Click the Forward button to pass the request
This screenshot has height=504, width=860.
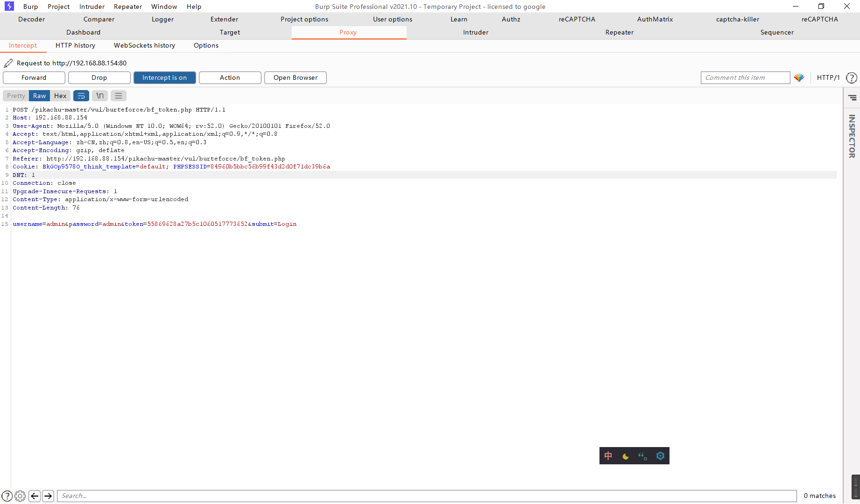[x=34, y=77]
